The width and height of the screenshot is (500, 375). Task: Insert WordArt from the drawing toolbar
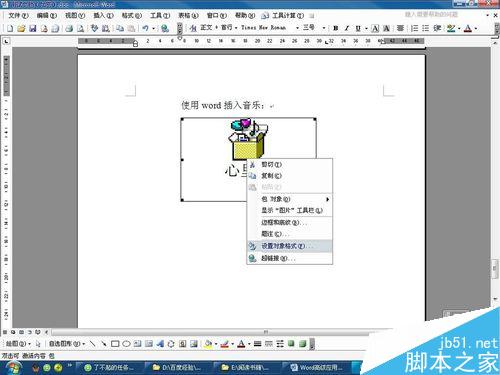(x=160, y=343)
